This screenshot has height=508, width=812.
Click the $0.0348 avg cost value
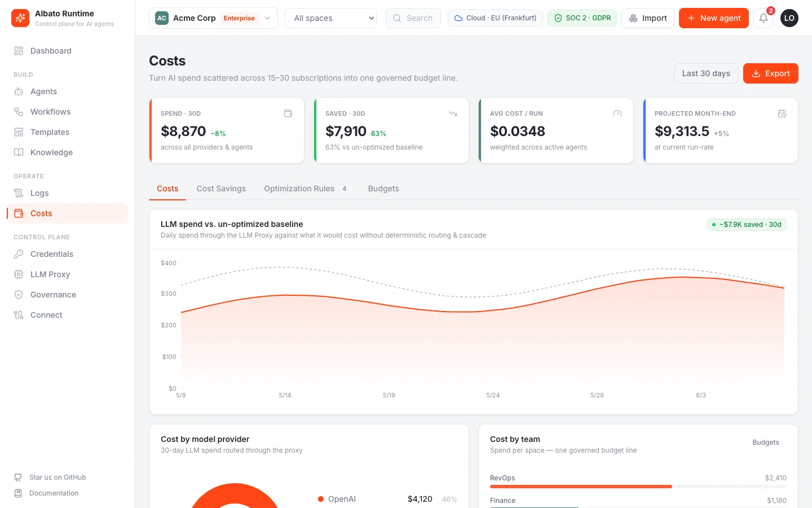point(518,132)
